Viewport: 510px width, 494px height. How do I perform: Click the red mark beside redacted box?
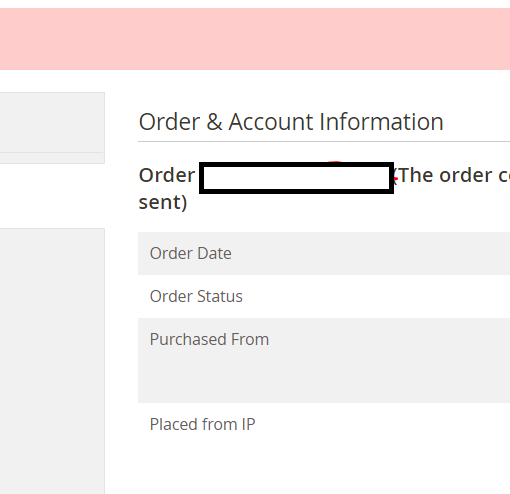coord(395,179)
